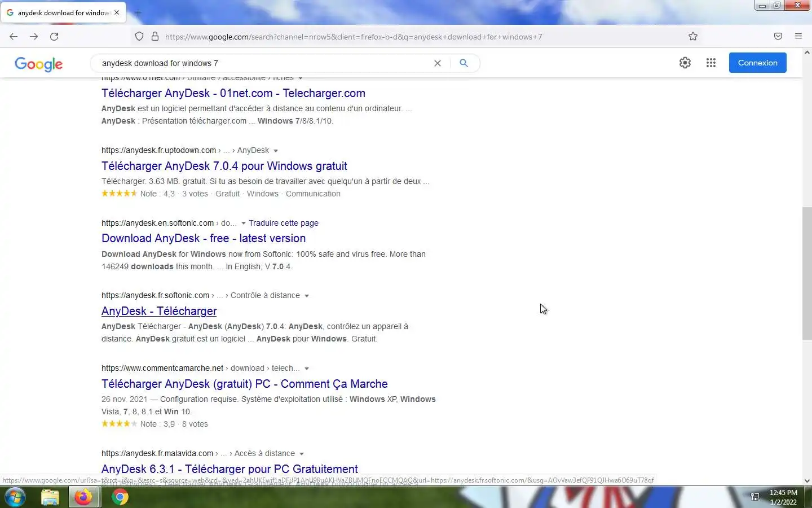Screen dimensions: 812x508
Task: Save page to Pocket
Action: [778, 37]
